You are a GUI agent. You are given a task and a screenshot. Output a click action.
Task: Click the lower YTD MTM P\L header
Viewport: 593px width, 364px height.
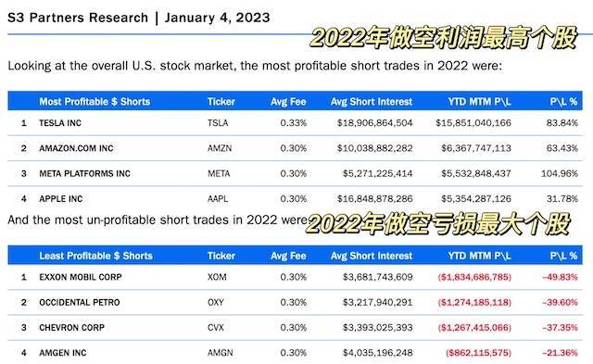(x=480, y=256)
